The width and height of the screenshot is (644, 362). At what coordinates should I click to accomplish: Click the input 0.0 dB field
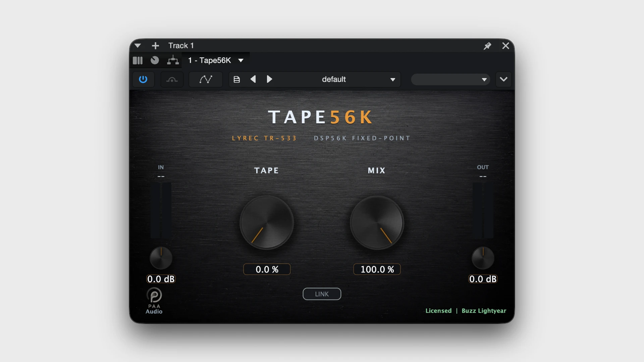click(161, 279)
